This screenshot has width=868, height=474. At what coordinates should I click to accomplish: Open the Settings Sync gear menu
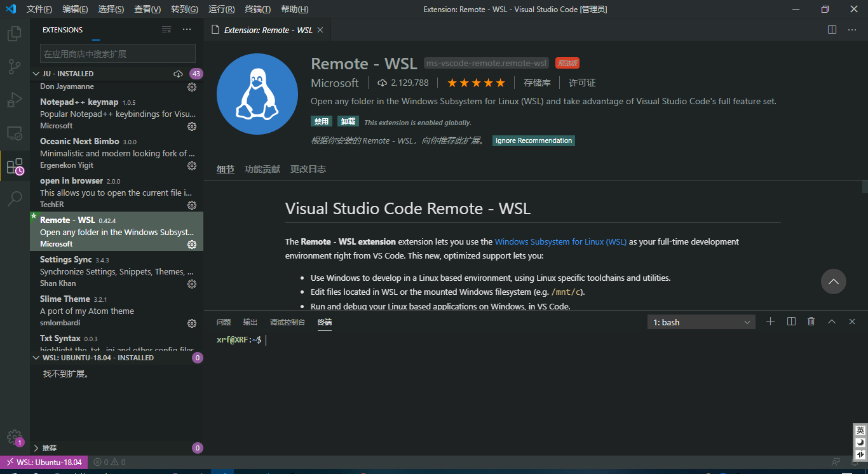pos(192,284)
